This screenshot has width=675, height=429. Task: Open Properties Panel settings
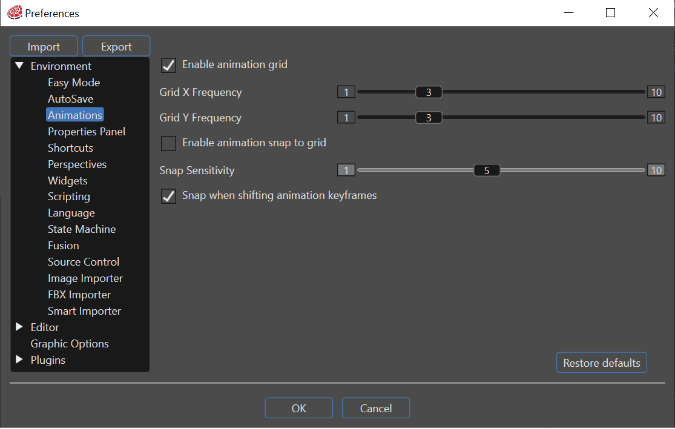87,132
